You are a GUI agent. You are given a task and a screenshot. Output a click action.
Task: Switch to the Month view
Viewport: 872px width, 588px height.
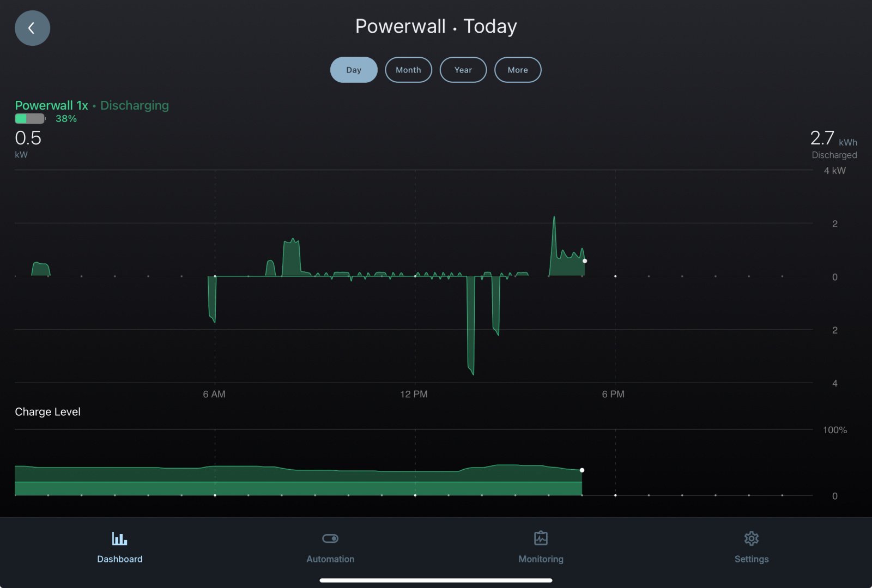point(408,70)
